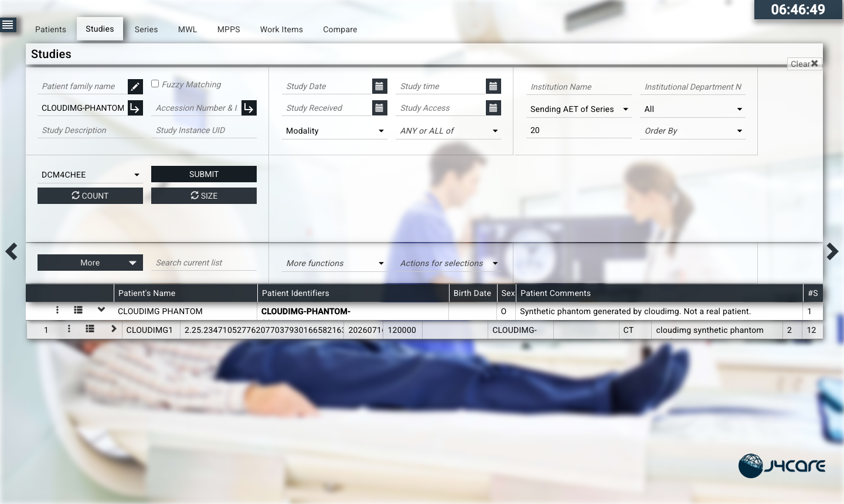
Task: Focus the Study Instance UID field
Action: pyautogui.click(x=204, y=130)
